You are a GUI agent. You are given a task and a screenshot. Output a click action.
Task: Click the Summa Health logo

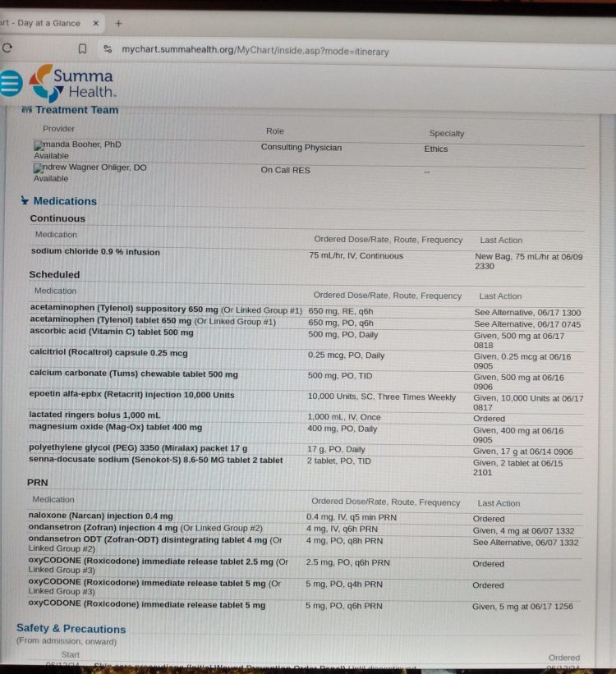(x=73, y=83)
